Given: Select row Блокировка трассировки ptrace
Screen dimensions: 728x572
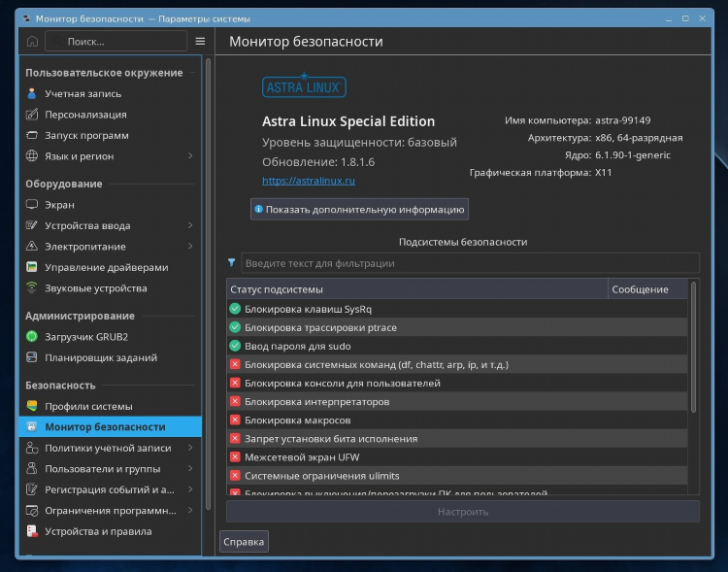Looking at the screenshot, I should coord(457,327).
